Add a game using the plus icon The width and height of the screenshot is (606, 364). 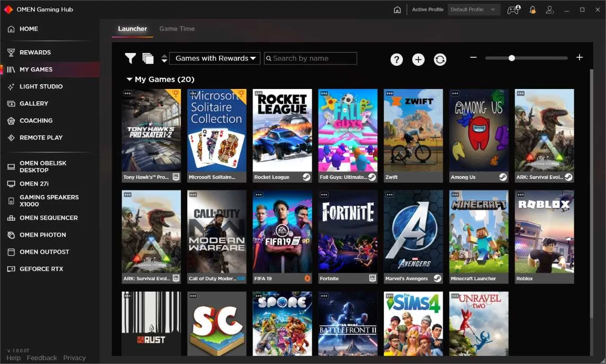(x=419, y=60)
